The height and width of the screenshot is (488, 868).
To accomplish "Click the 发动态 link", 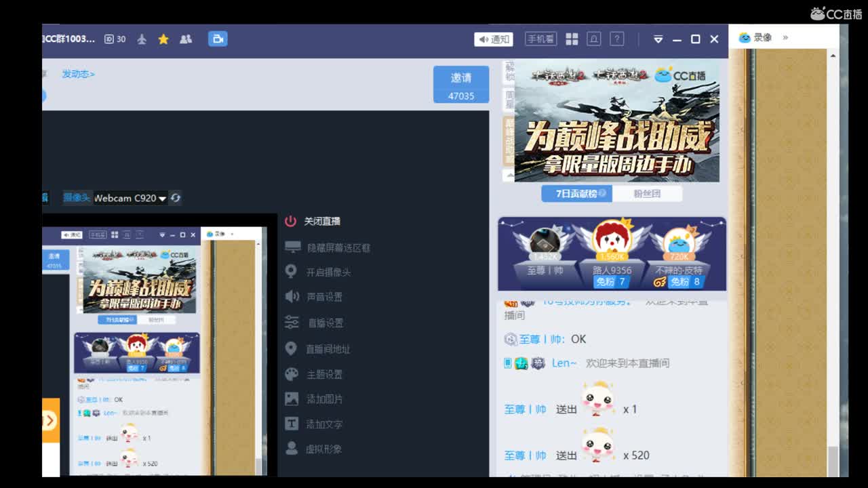I will pos(79,74).
